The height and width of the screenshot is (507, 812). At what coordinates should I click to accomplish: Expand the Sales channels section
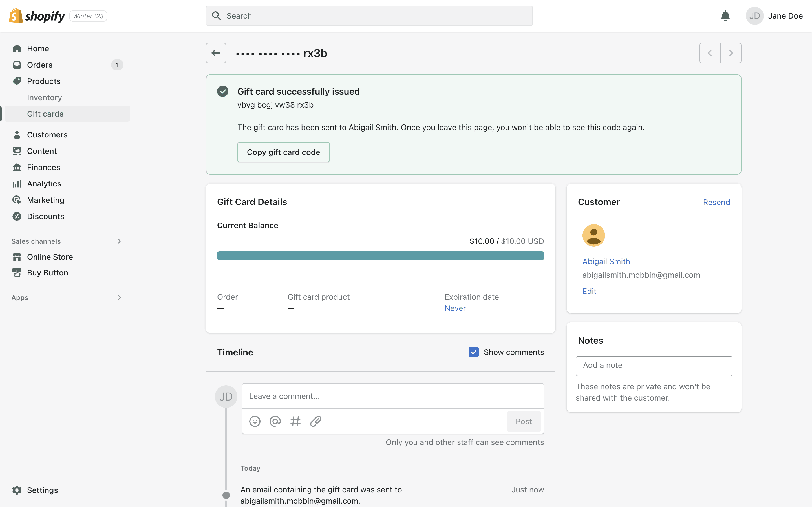[x=119, y=241]
